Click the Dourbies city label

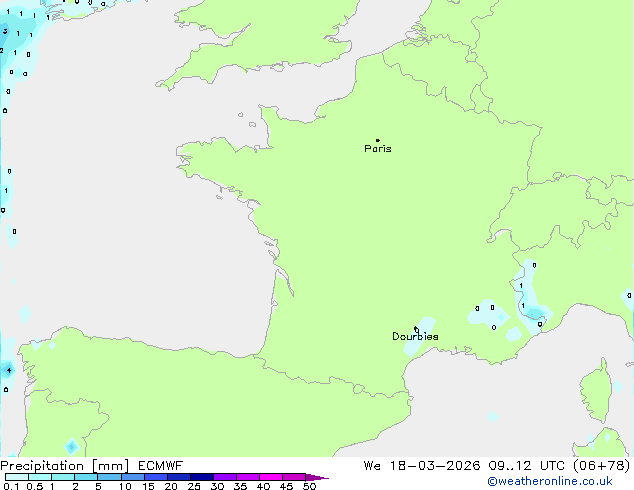[x=415, y=336]
